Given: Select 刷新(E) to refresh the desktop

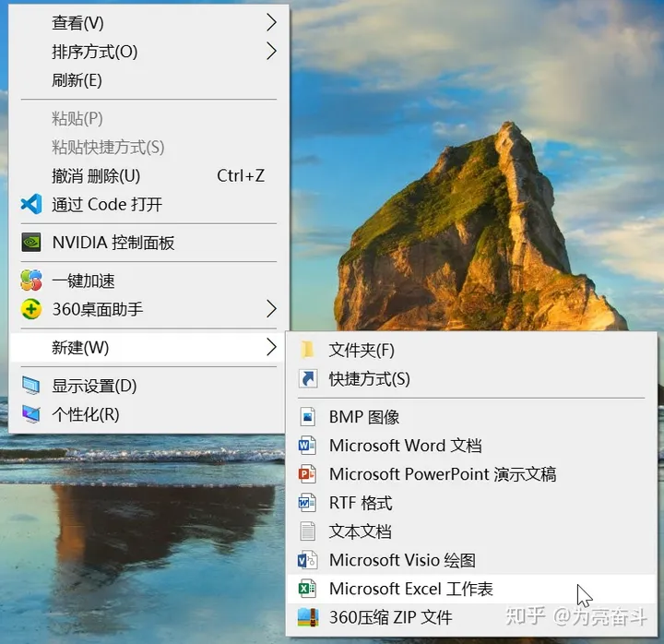Looking at the screenshot, I should tap(148, 80).
